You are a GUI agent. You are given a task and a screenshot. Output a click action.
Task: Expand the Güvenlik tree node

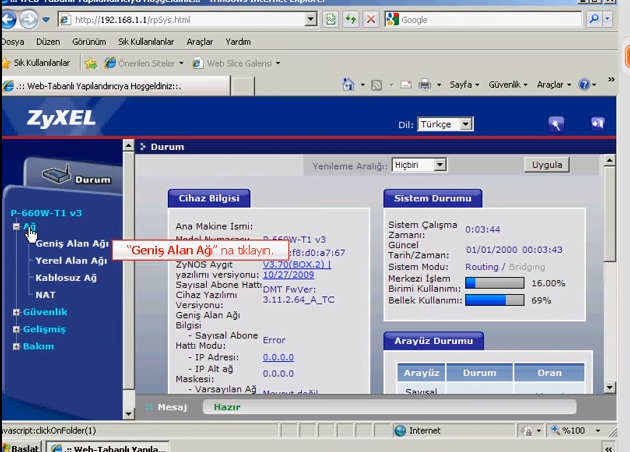(x=16, y=312)
